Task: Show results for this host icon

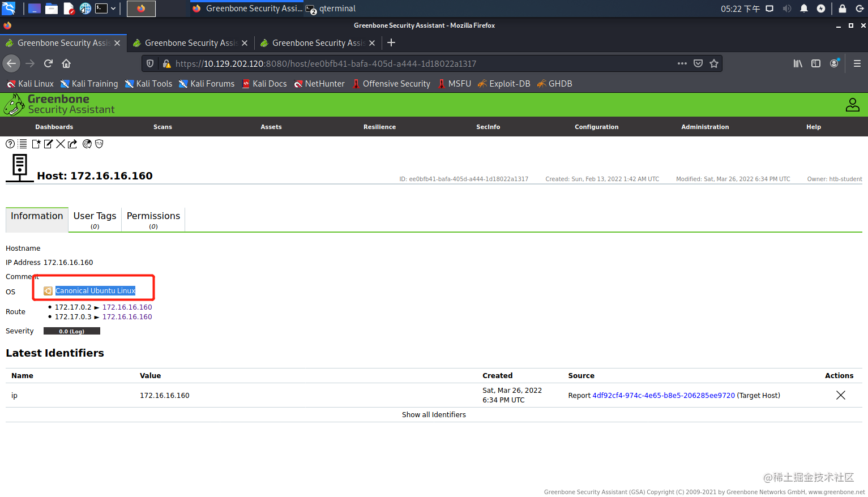Action: [87, 144]
